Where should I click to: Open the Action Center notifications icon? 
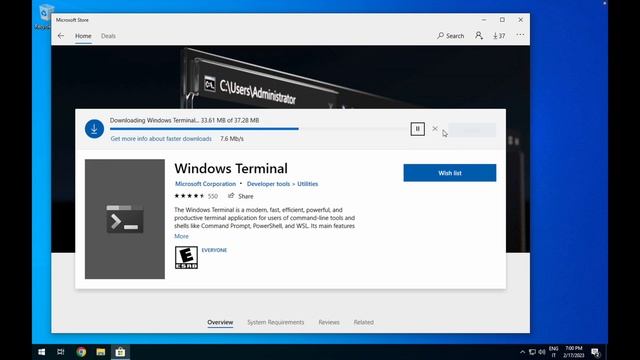coord(596,352)
